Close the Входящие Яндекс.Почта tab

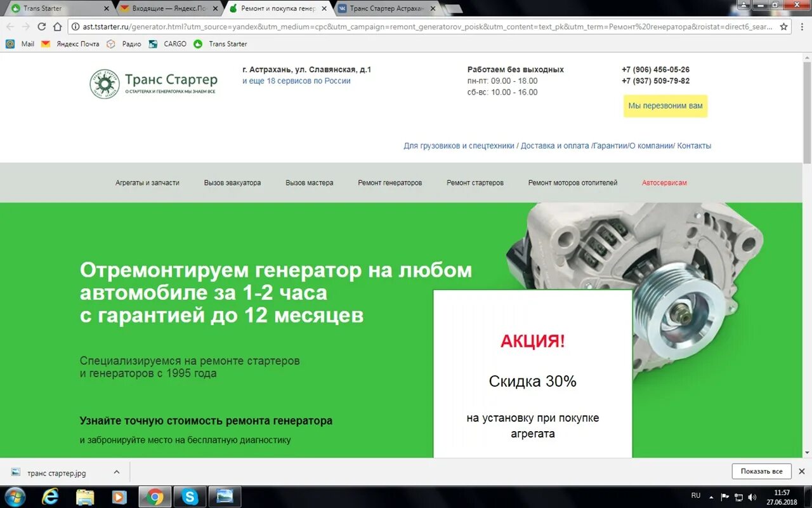coord(215,8)
